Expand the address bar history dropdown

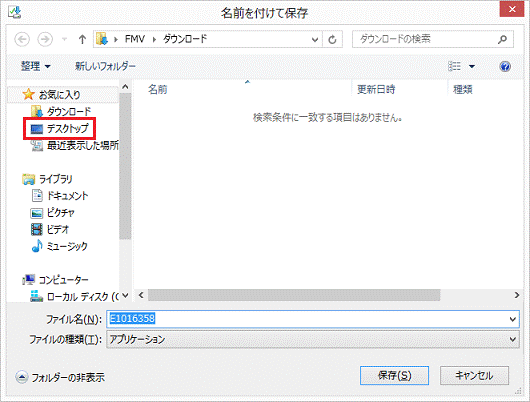[x=315, y=40]
